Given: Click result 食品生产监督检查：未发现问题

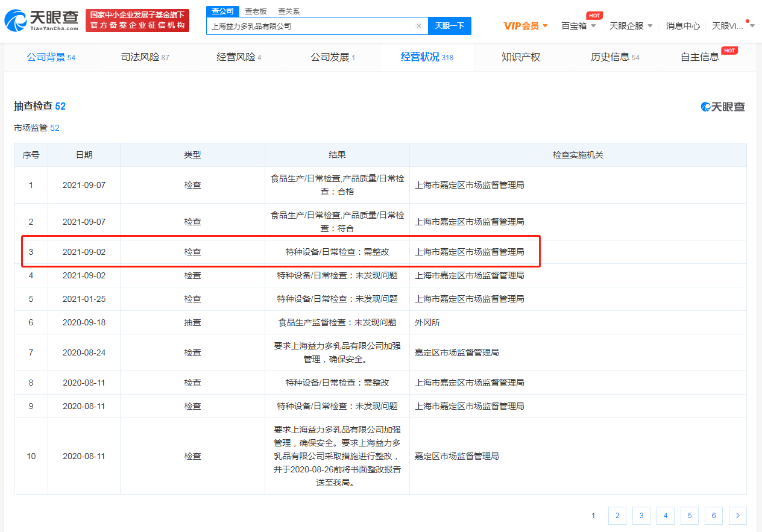Looking at the screenshot, I should click(338, 322).
